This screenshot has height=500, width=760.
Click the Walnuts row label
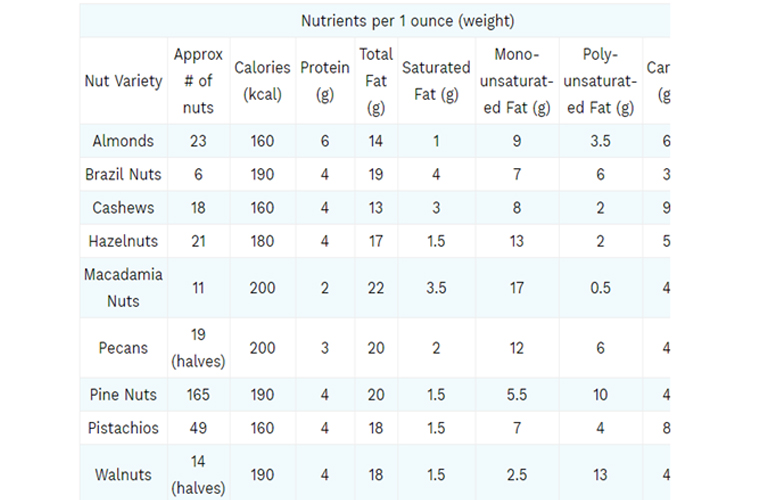(123, 475)
